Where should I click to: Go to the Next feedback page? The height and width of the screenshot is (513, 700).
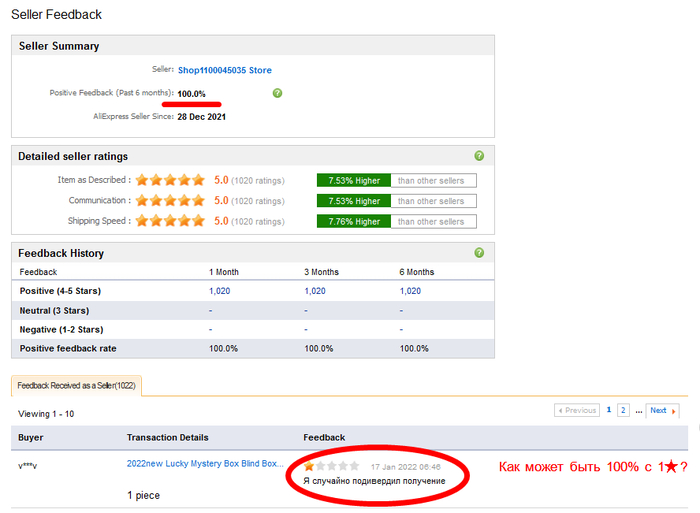point(662,410)
